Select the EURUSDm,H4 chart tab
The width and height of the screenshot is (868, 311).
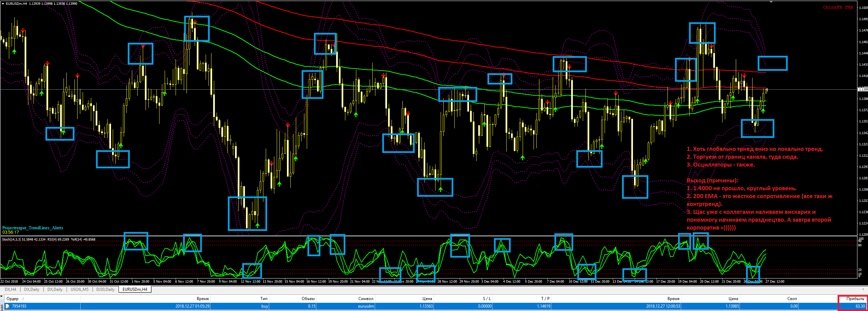pyautogui.click(x=135, y=289)
